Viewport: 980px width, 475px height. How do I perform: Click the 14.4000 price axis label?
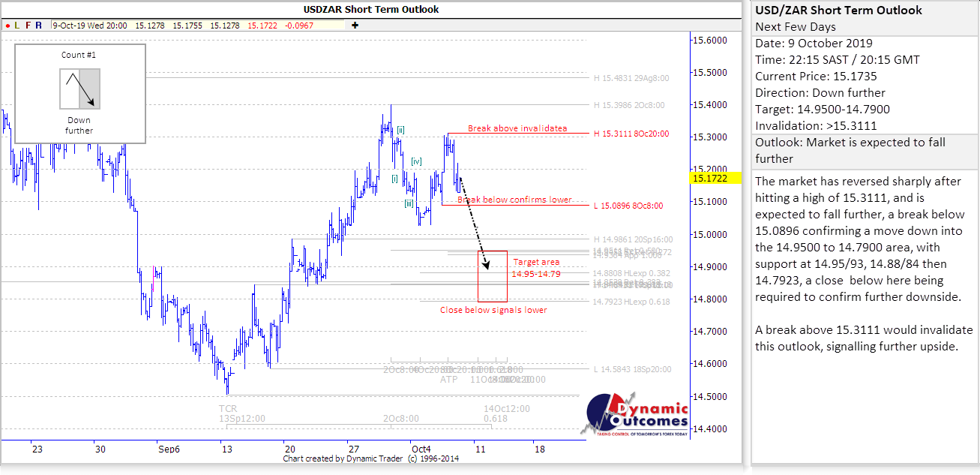click(x=711, y=429)
